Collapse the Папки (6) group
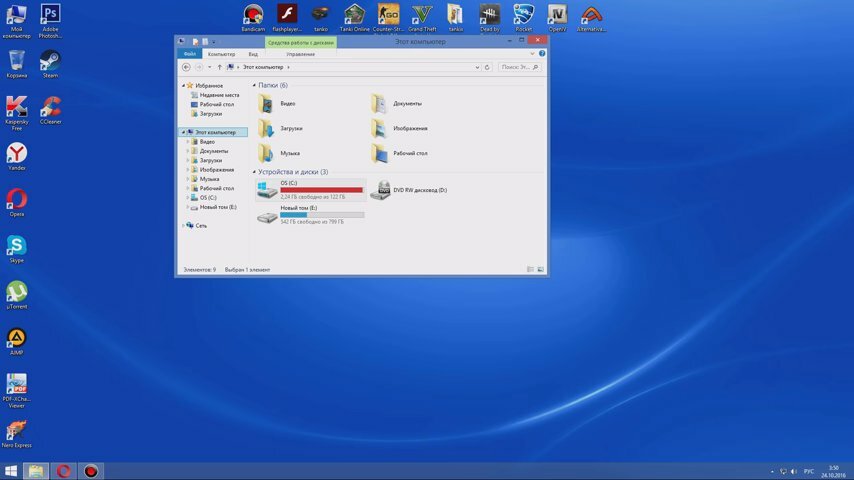 (254, 86)
